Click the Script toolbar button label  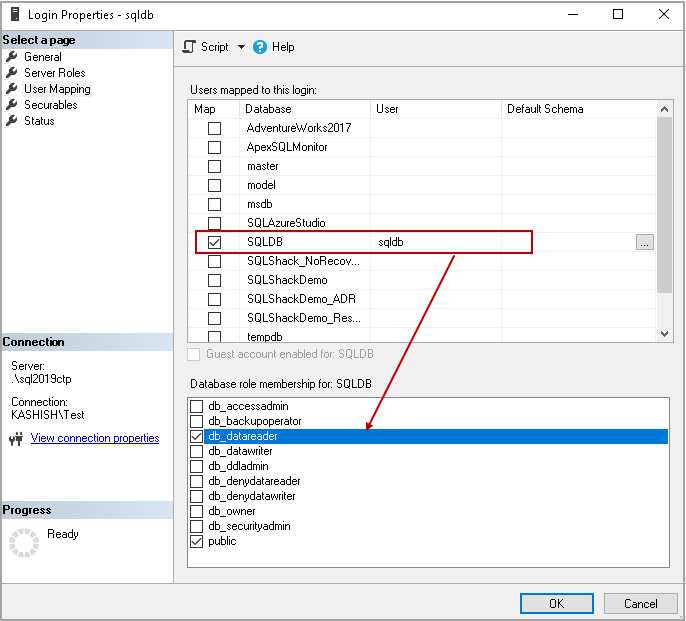(215, 47)
